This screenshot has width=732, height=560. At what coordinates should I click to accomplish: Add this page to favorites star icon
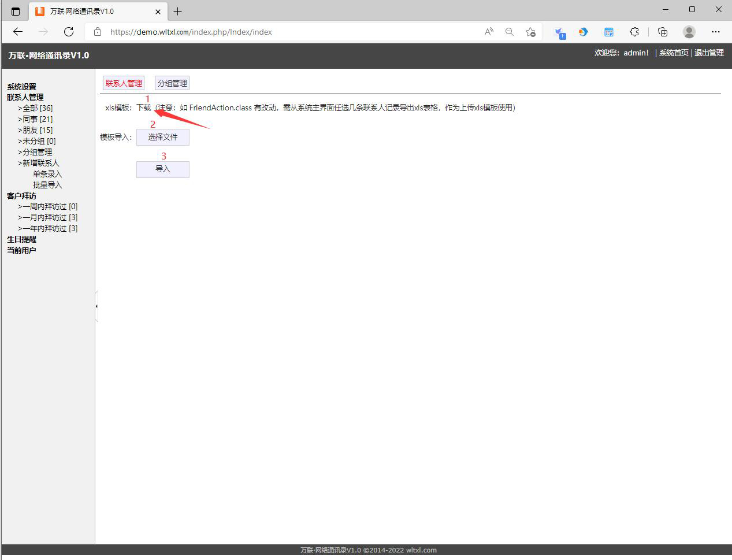pos(530,32)
